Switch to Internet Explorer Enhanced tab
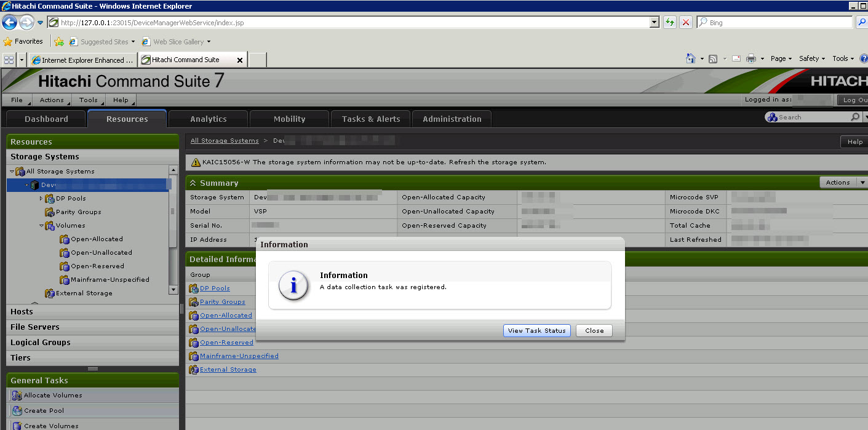Viewport: 868px width, 430px height. (83, 60)
